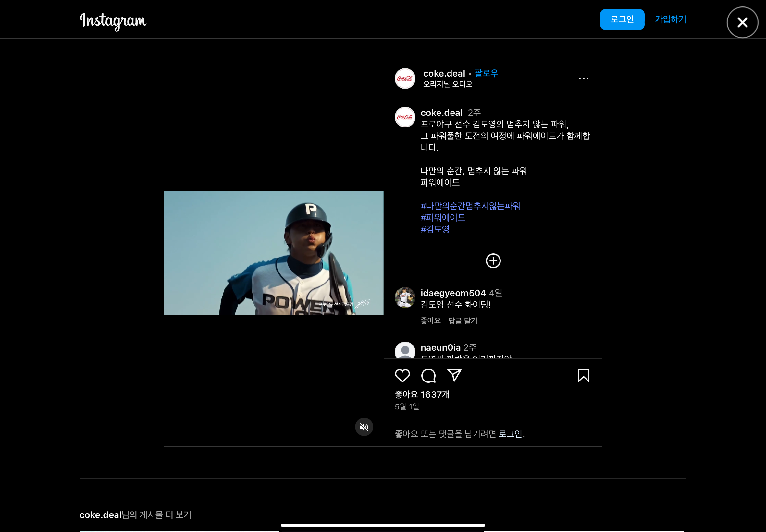This screenshot has width=766, height=532.
Task: Click comment text 김도영 선수 화이팅!
Action: pyautogui.click(x=455, y=304)
